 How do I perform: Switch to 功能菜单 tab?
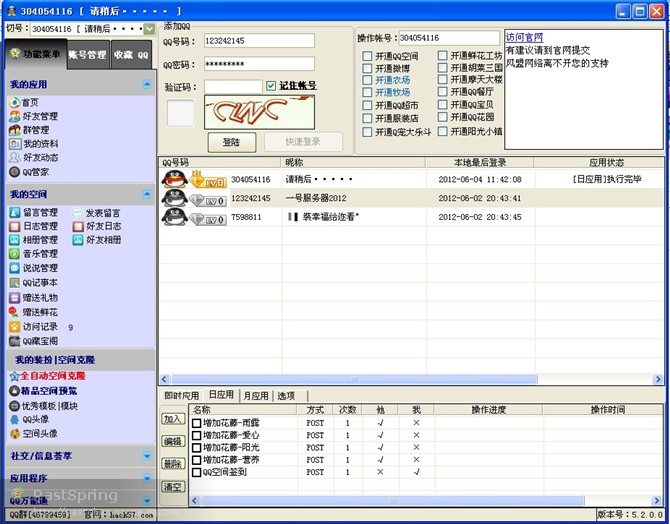pos(36,54)
